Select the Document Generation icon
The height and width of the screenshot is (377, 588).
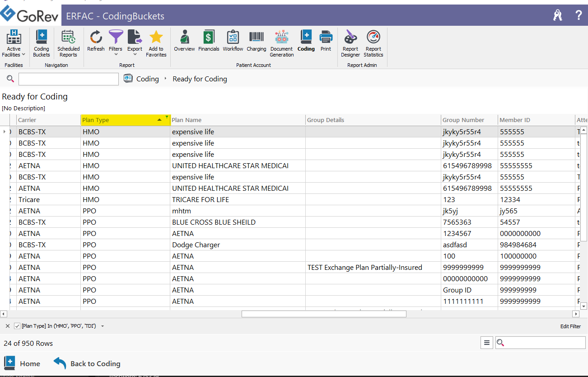[x=281, y=43]
